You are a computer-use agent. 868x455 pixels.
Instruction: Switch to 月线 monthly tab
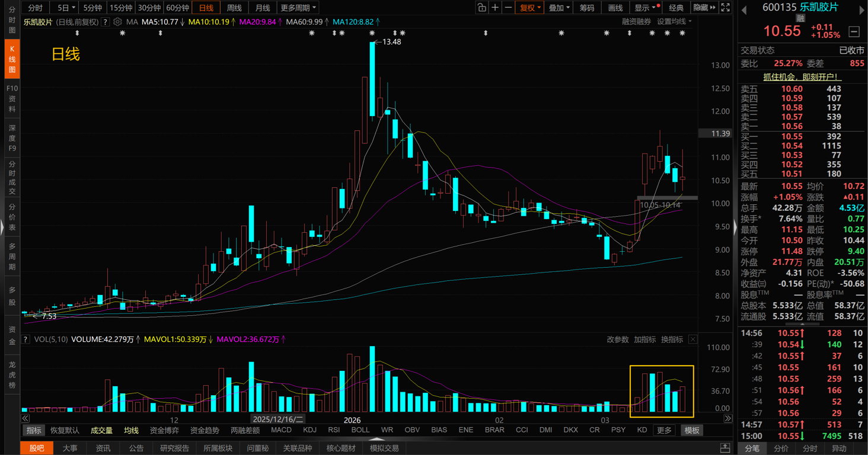pyautogui.click(x=262, y=8)
